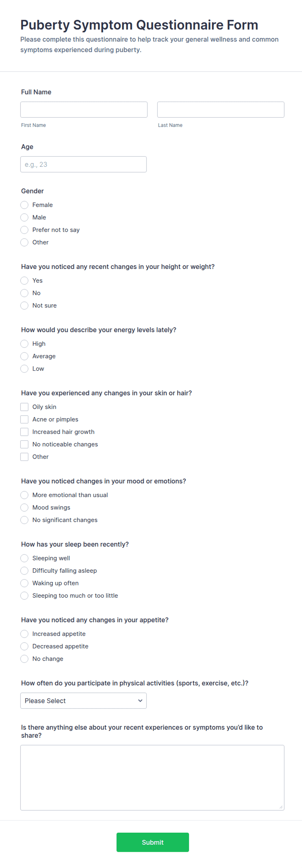Select Female gender option

[24, 205]
